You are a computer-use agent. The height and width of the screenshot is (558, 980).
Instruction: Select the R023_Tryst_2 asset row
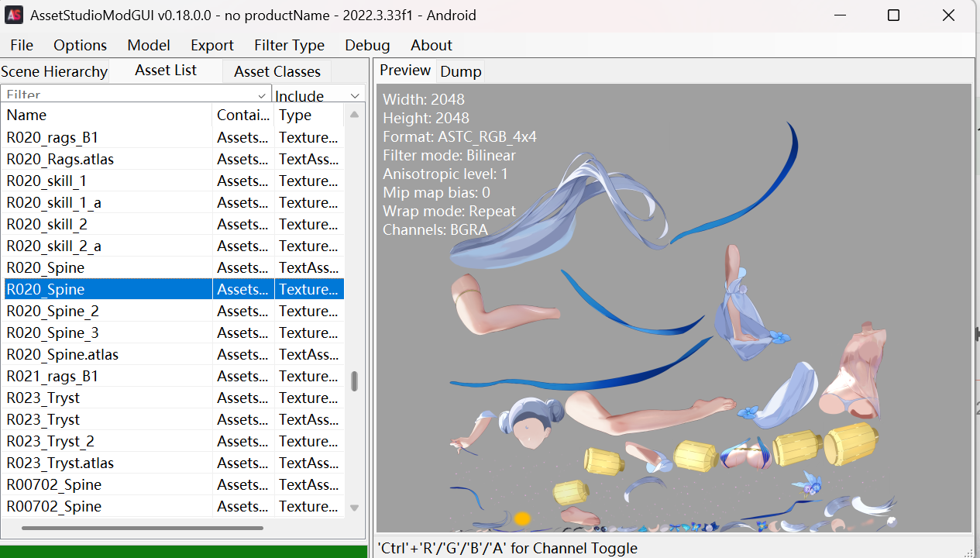174,441
